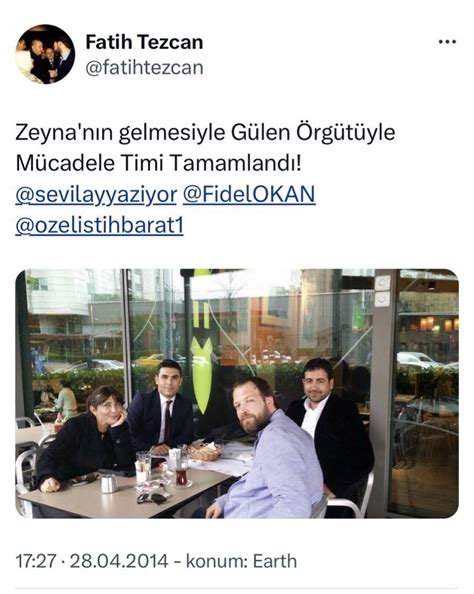Image resolution: width=474 pixels, height=594 pixels.
Task: Select the word "Zeyna'nın" in the tweet text
Action: [x=64, y=133]
